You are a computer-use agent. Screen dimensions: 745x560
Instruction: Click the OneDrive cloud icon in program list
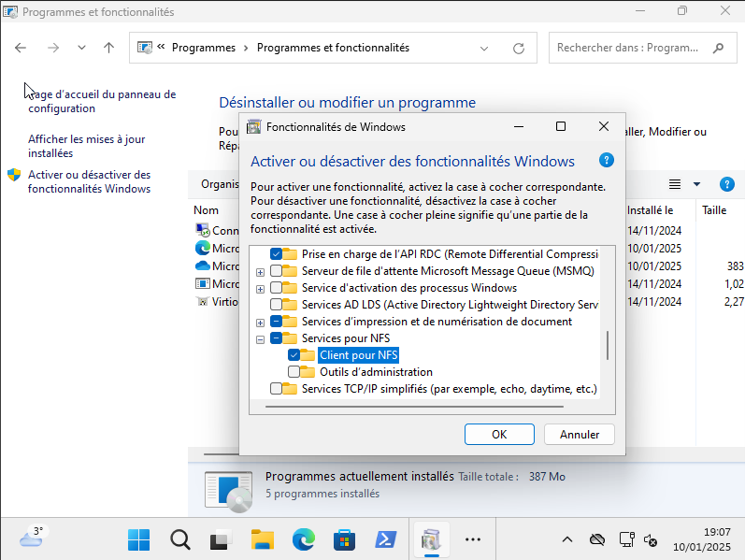click(203, 266)
